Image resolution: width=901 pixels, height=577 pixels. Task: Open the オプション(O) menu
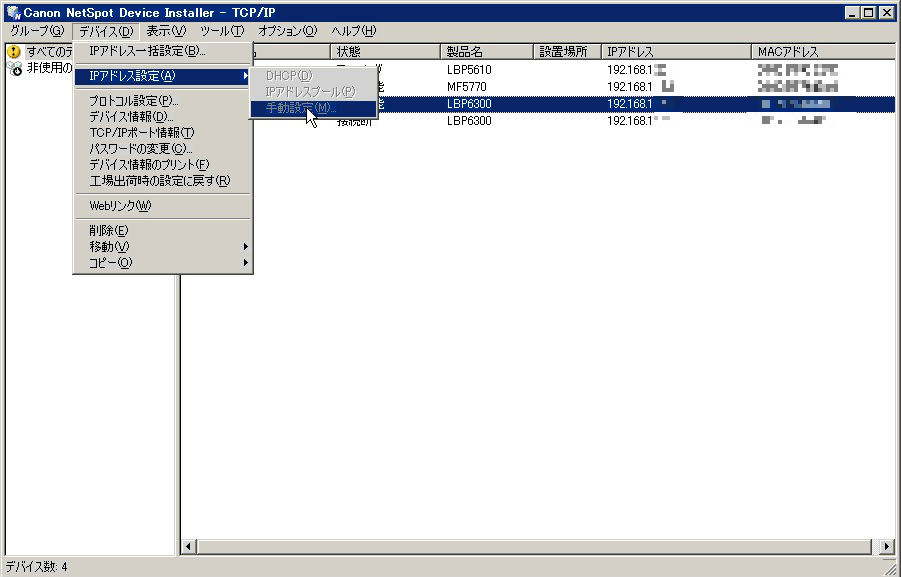(287, 31)
